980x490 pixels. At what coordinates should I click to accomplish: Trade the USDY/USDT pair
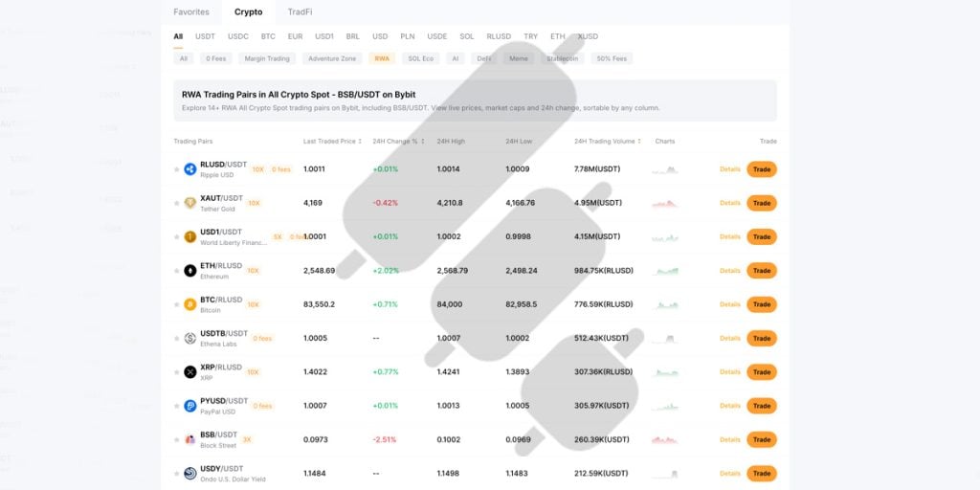[x=761, y=473]
